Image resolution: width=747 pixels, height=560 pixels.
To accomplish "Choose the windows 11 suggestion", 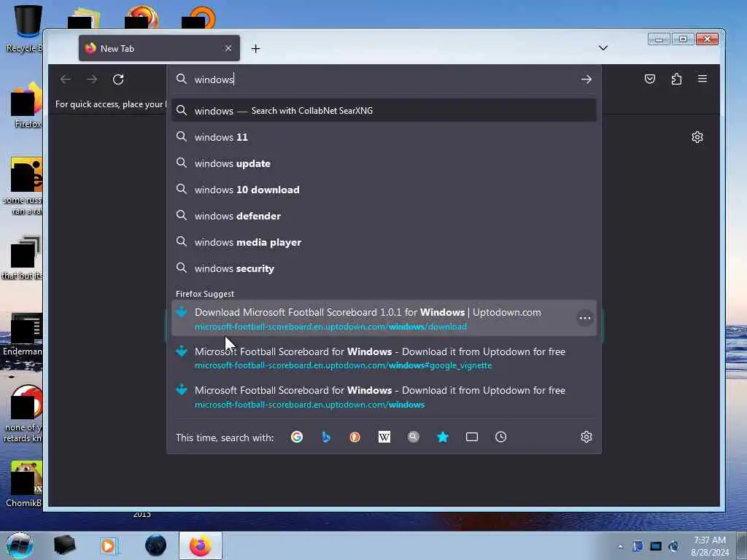I will point(384,137).
